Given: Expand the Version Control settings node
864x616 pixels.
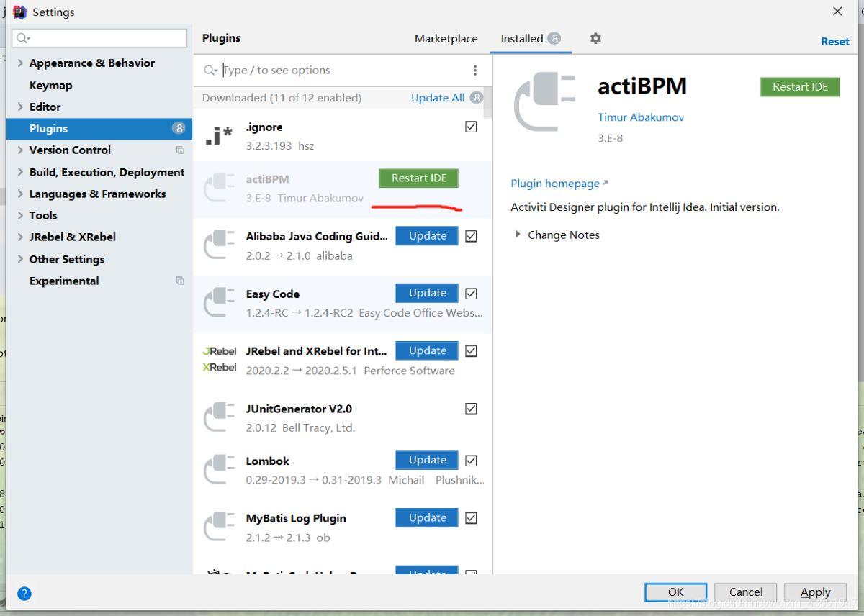Looking at the screenshot, I should coord(19,150).
